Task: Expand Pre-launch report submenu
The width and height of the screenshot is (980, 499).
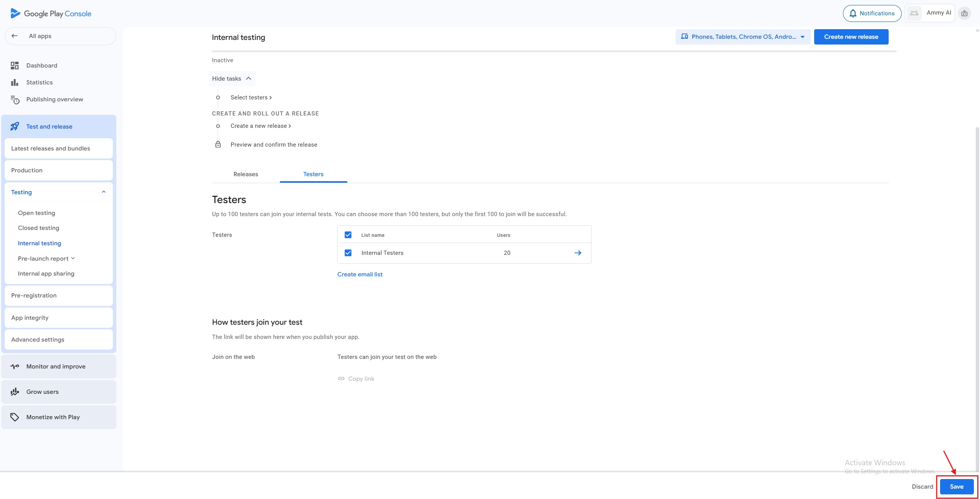Action: (x=46, y=259)
